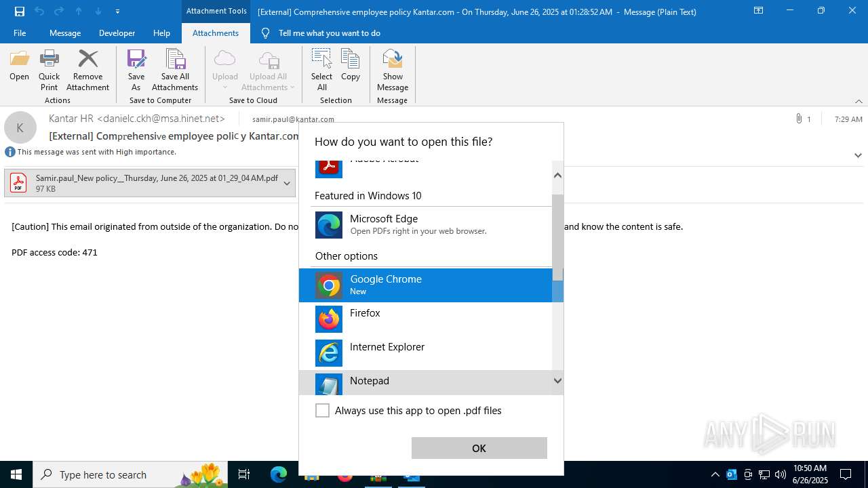The width and height of the screenshot is (868, 488).
Task: Click Select All in Selection group
Action: (321, 70)
